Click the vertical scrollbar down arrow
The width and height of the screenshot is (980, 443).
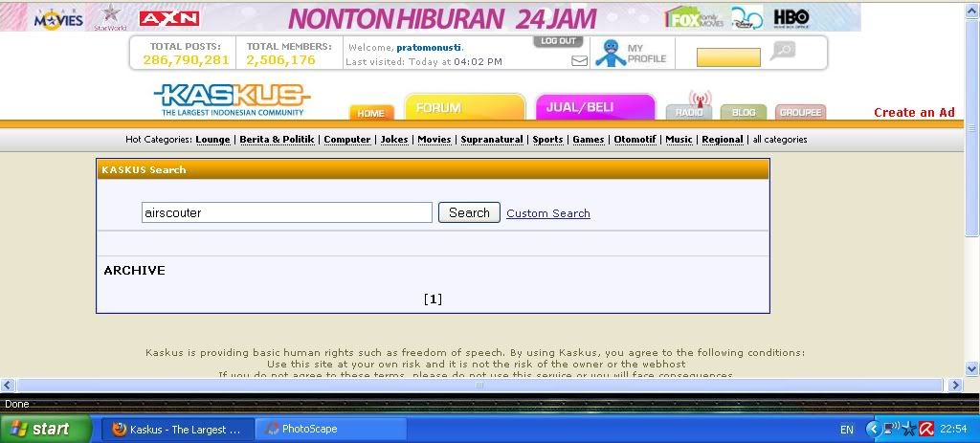[x=972, y=368]
